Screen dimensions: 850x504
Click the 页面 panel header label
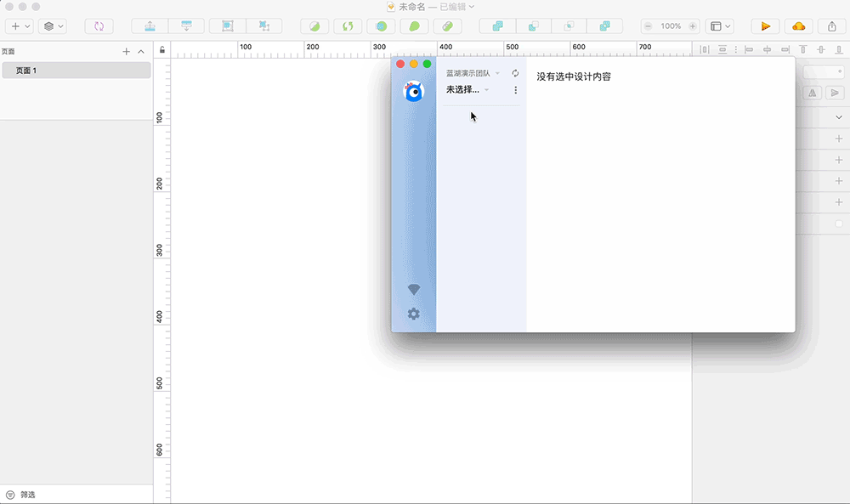point(8,52)
